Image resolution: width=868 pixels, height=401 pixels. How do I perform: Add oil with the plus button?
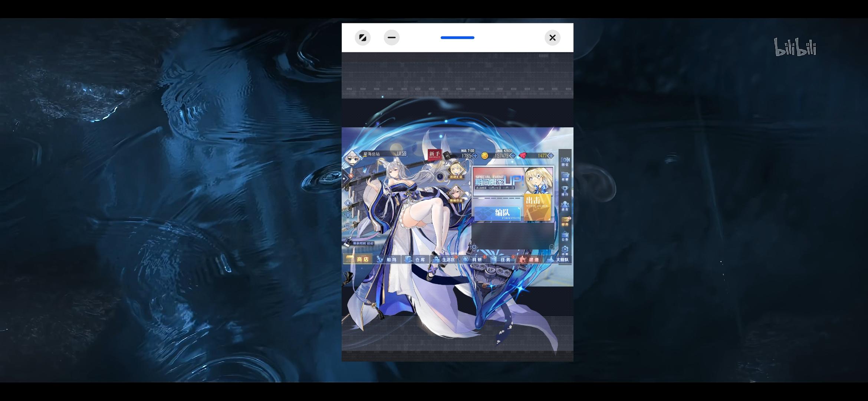[475, 156]
